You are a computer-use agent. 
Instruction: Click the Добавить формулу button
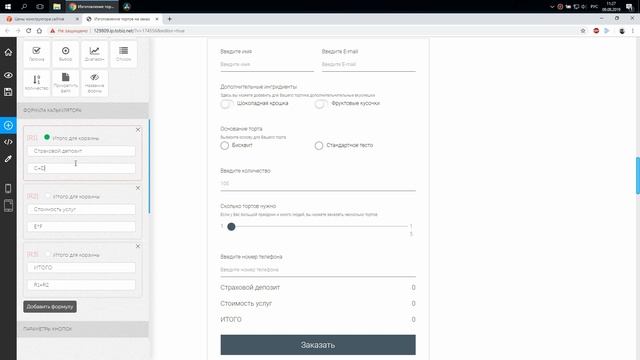pyautogui.click(x=50, y=307)
